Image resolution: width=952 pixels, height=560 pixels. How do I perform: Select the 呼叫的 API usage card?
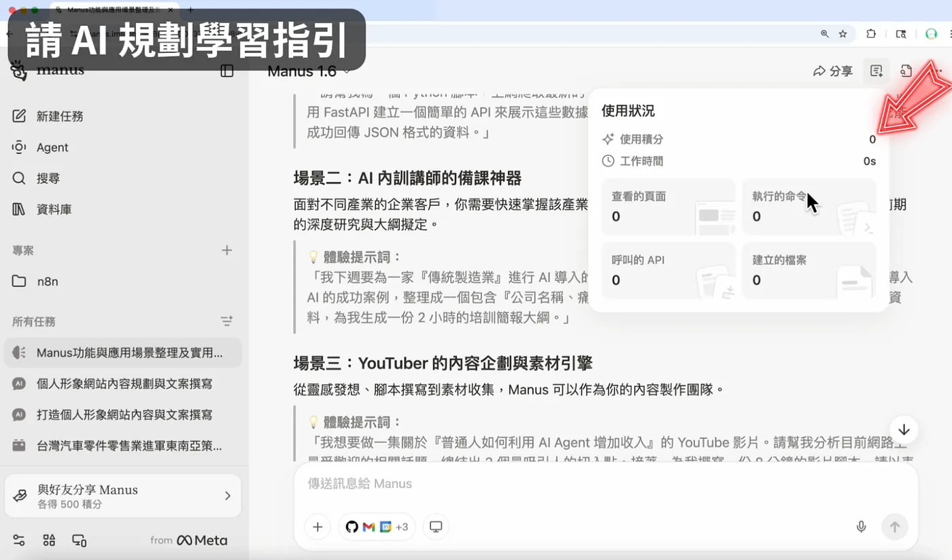668,270
